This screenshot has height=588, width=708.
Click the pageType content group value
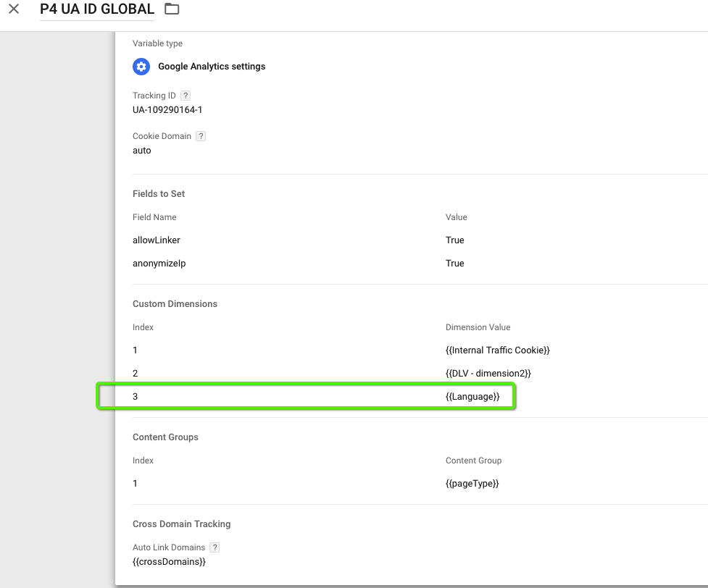point(472,483)
